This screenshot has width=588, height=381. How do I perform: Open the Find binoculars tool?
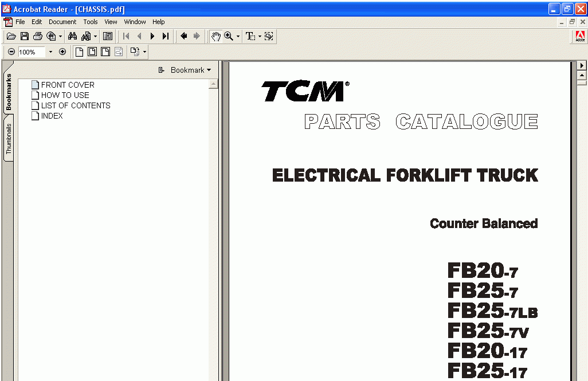(x=72, y=36)
